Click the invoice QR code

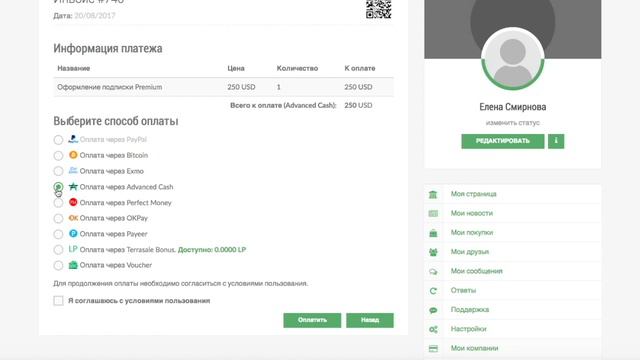[378, 9]
